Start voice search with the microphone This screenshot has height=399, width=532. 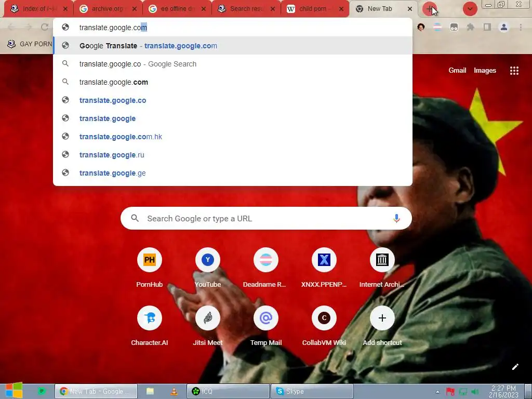tap(396, 218)
